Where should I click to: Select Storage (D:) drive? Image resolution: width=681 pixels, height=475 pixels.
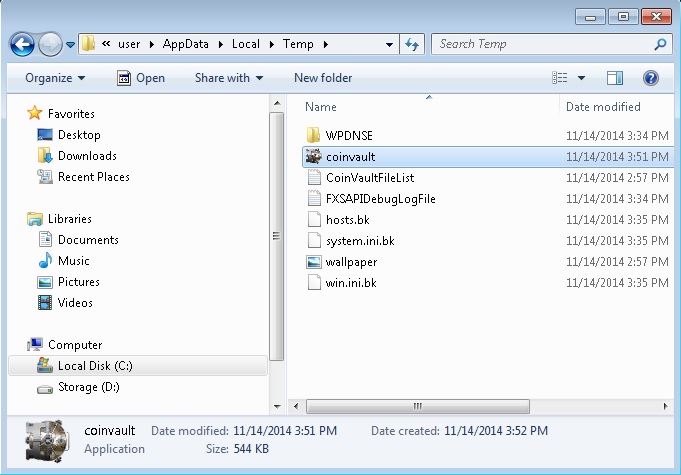tap(78, 387)
